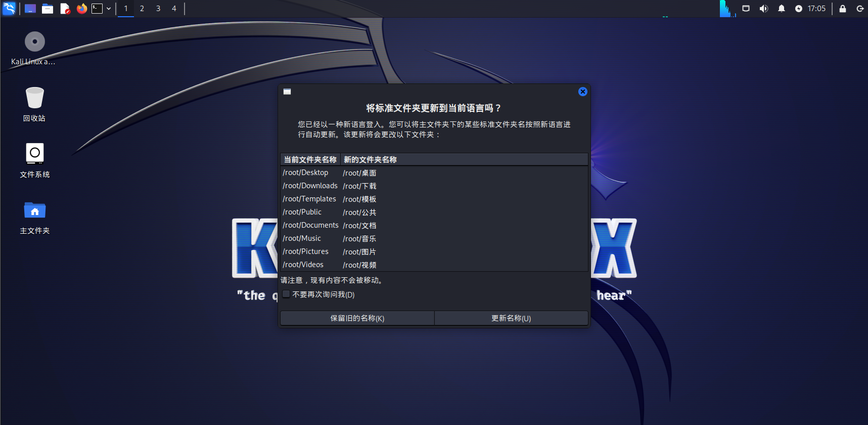
Task: Select the 文件系统 desktop icon
Action: (x=34, y=161)
